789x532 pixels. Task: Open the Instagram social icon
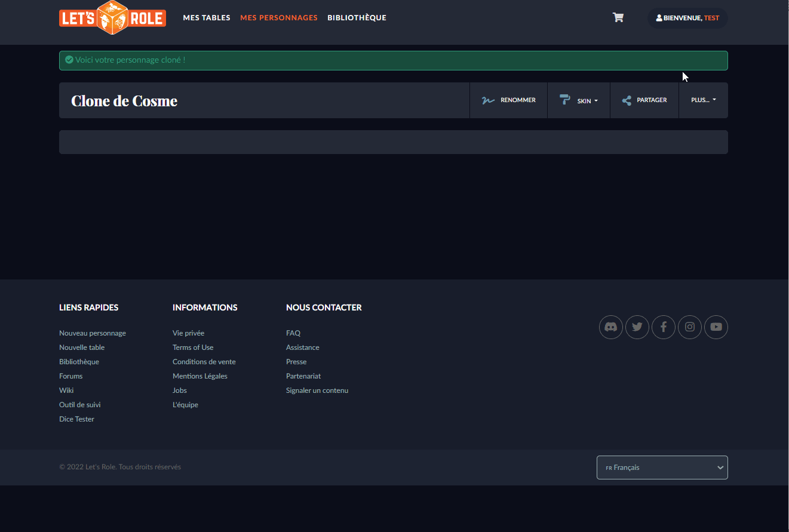[689, 327]
